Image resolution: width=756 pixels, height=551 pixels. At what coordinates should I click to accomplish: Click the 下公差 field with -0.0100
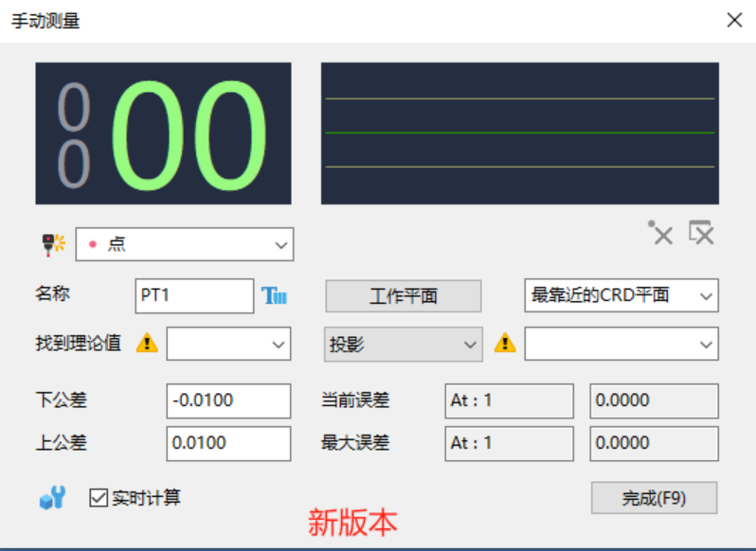(x=228, y=400)
